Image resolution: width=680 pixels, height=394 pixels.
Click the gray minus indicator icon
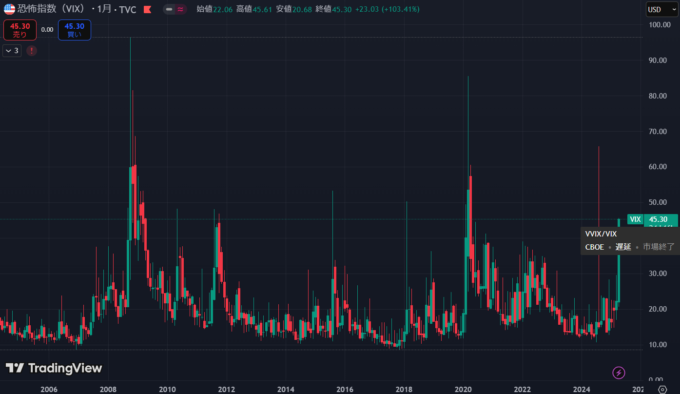(x=169, y=9)
